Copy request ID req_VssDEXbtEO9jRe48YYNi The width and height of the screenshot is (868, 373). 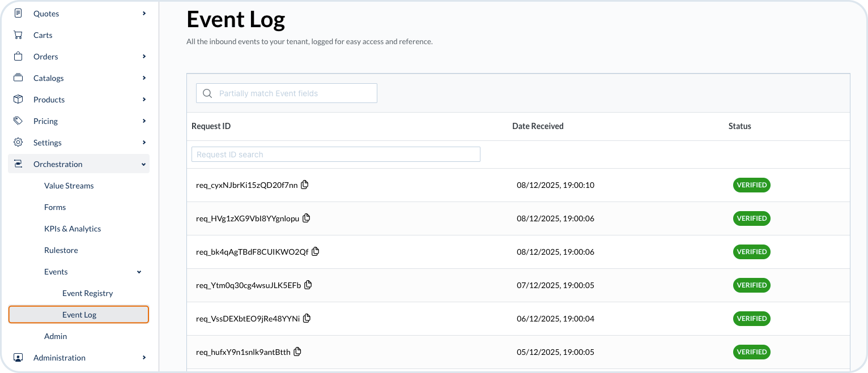pyautogui.click(x=307, y=318)
